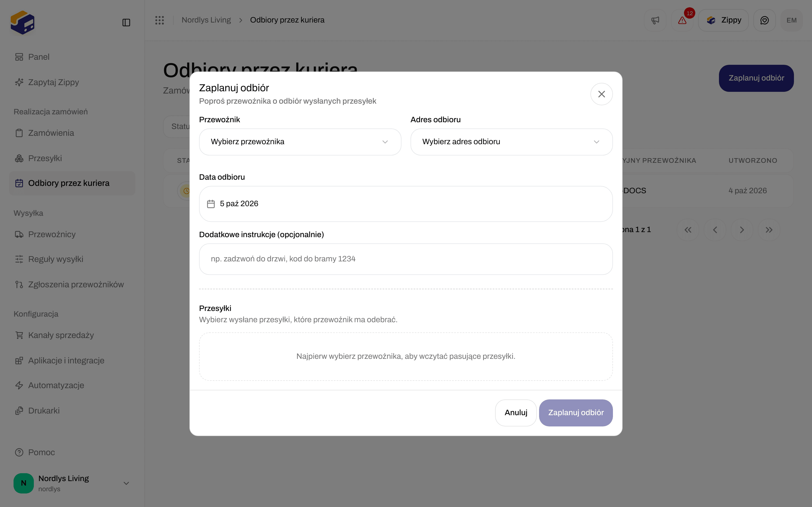Close the Zaplanuj odbiór dialog

tap(601, 94)
